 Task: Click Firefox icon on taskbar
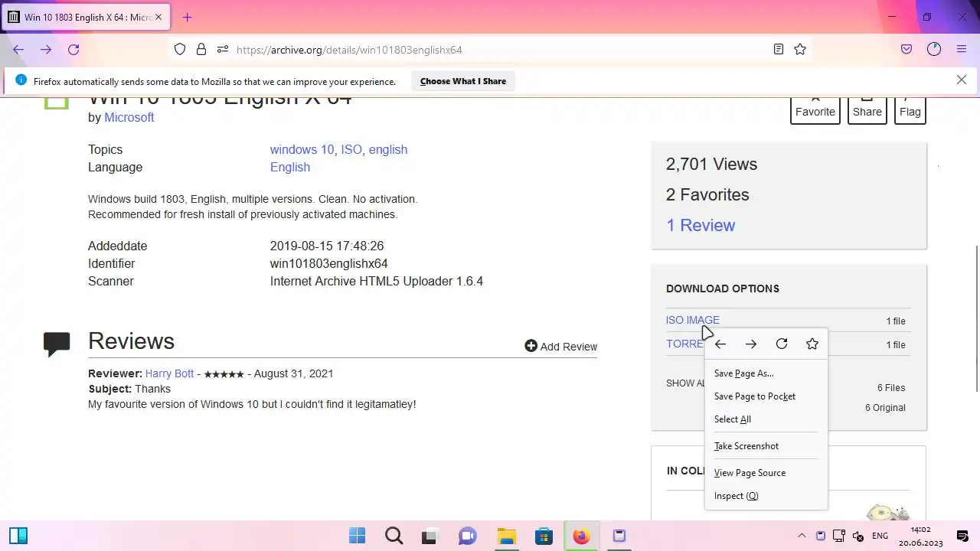[581, 536]
